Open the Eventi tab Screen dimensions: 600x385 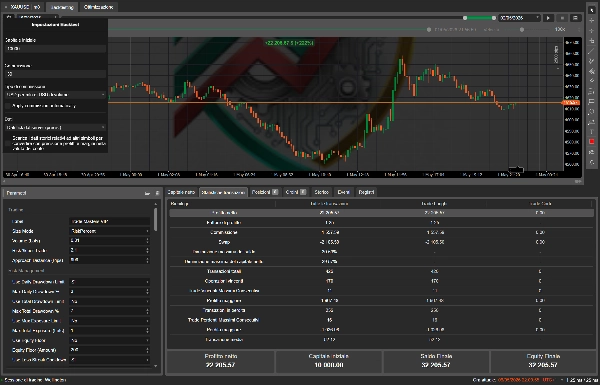[343, 192]
